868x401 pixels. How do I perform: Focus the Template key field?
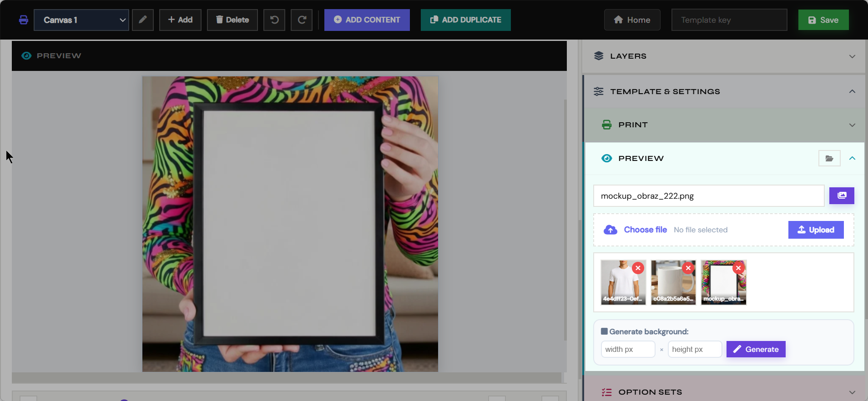click(729, 20)
